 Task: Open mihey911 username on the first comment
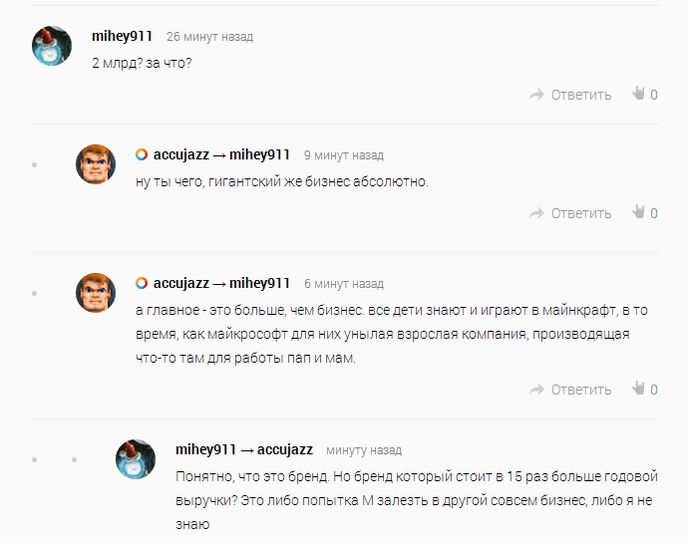(x=122, y=36)
